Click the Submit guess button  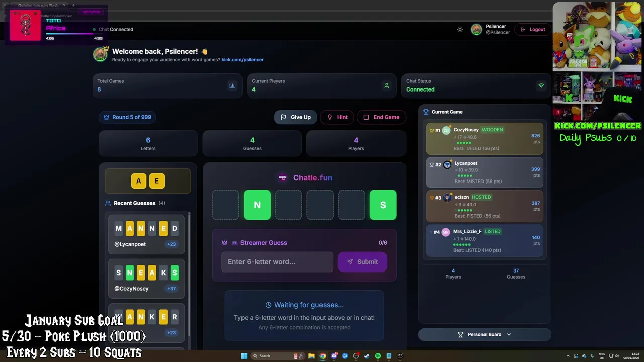coord(362,262)
